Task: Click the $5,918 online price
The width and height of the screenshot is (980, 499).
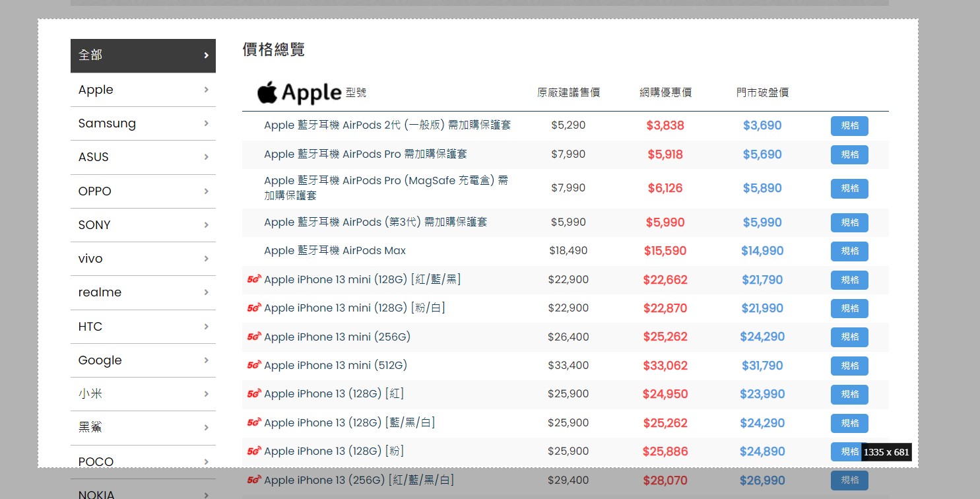Action: 665,154
